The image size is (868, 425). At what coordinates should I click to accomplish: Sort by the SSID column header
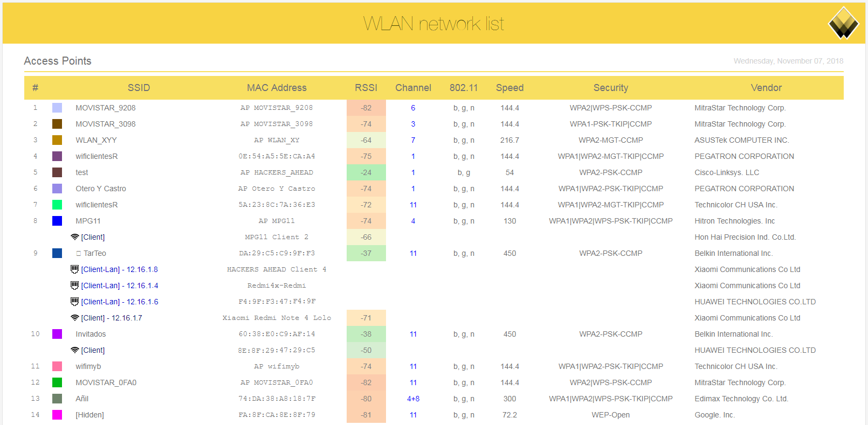click(x=139, y=88)
